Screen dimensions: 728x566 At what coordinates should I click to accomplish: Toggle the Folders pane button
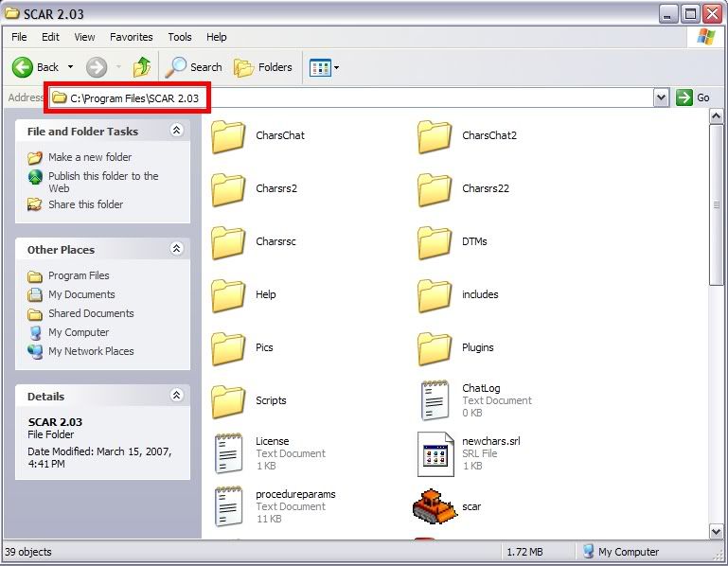pos(263,67)
